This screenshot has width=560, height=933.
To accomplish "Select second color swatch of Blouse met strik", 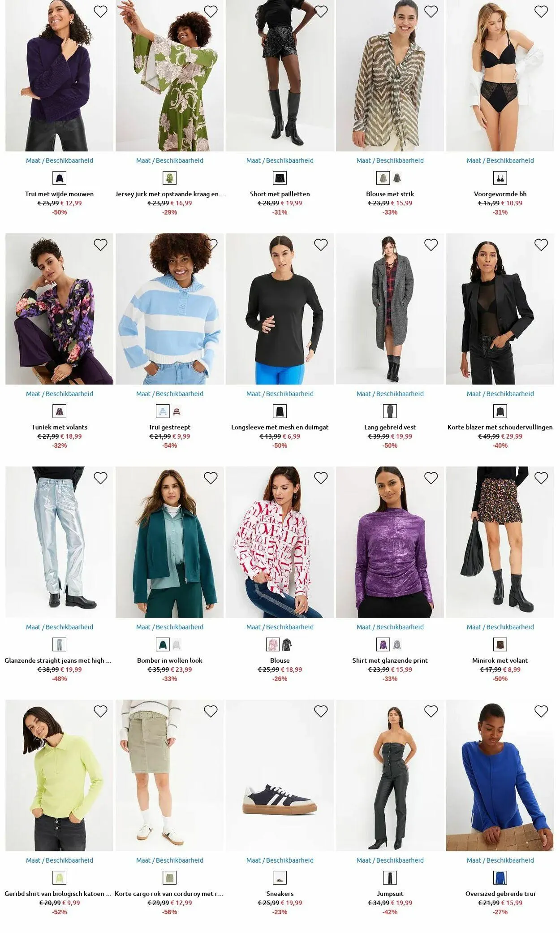I will tap(397, 178).
